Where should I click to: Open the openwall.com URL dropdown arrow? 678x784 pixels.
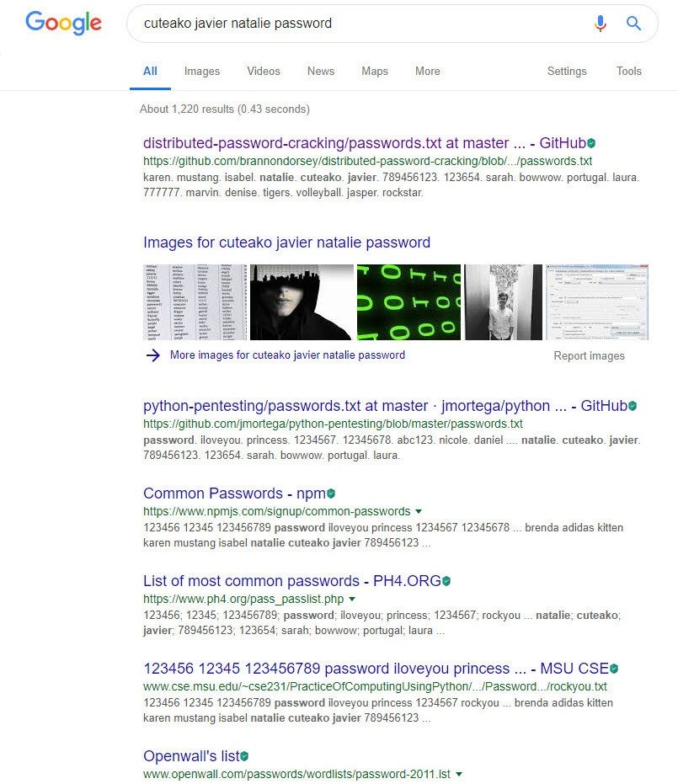pos(458,774)
